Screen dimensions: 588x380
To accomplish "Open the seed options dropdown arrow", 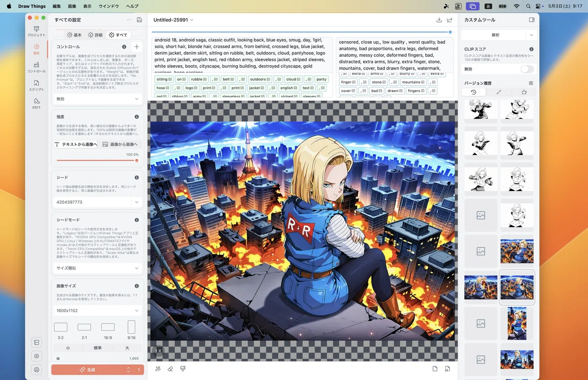I will point(137,202).
